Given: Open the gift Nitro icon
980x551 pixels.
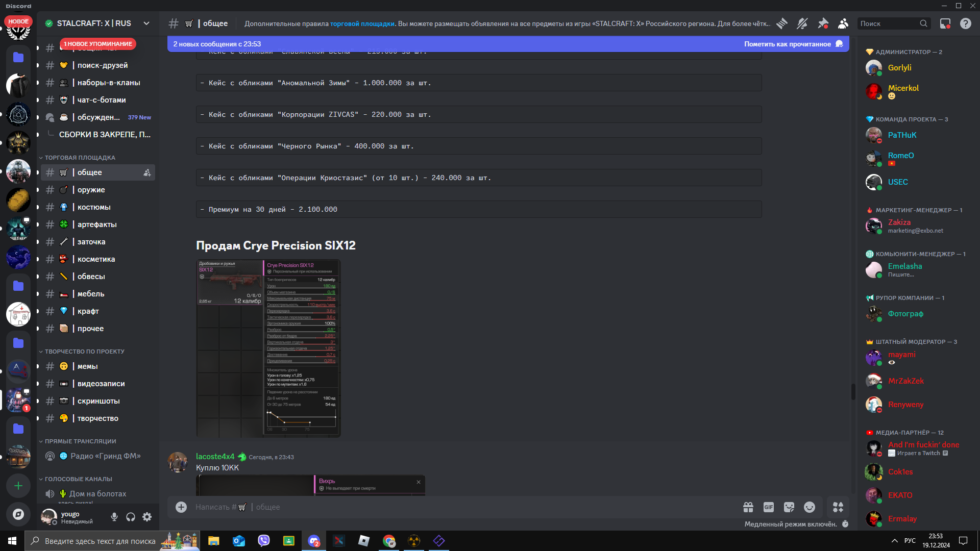Looking at the screenshot, I should point(748,507).
